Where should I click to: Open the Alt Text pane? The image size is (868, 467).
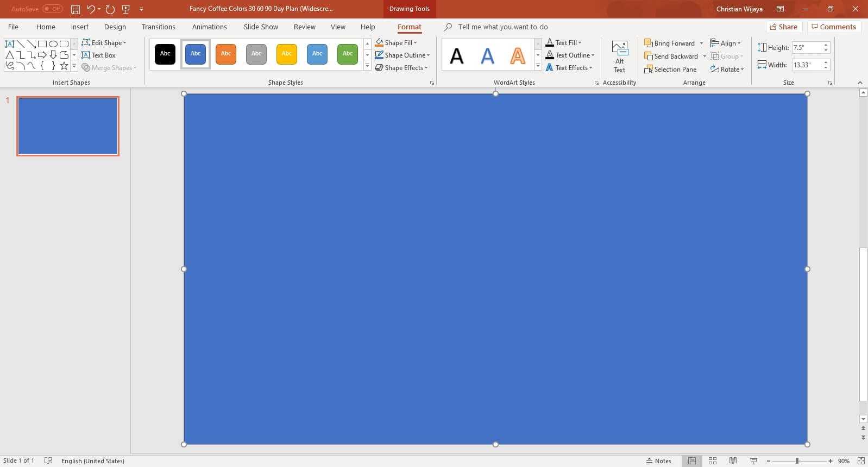coord(620,57)
